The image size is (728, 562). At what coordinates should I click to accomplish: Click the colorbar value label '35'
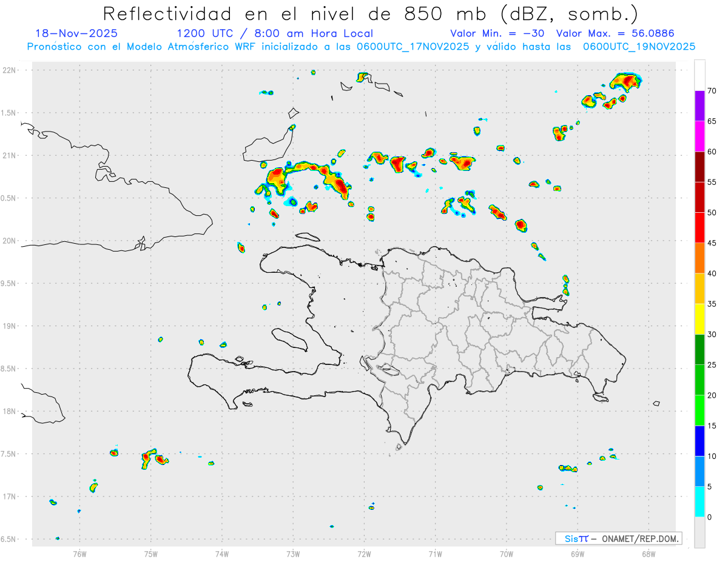click(712, 304)
